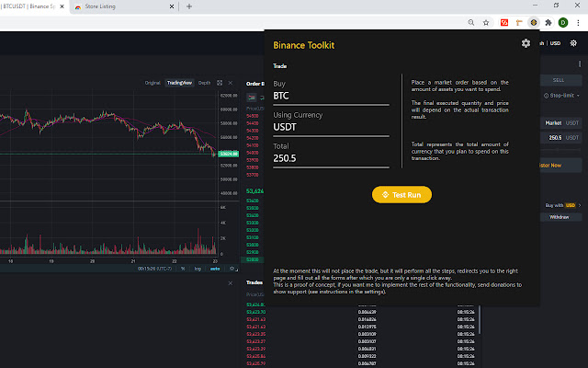The width and height of the screenshot is (588, 368).
Task: Click the zoom magnifier in address bar
Action: (x=475, y=21)
